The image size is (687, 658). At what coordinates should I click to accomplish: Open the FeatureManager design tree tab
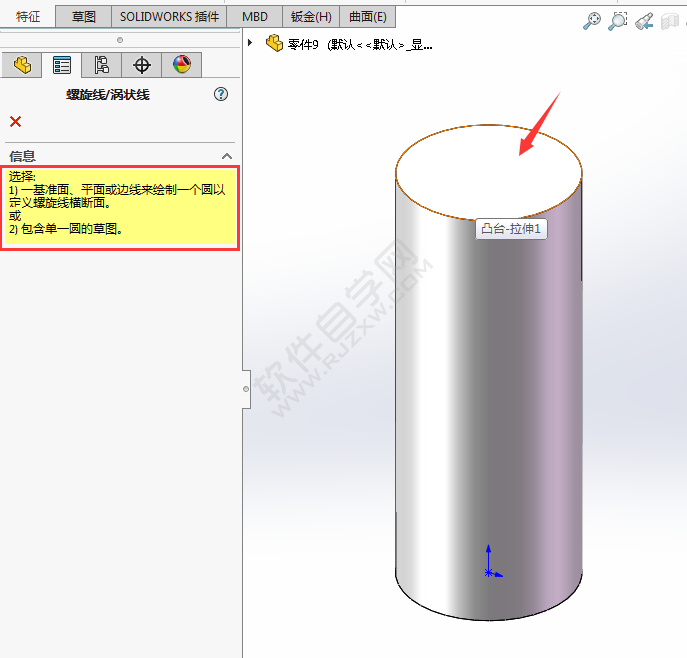[22, 65]
